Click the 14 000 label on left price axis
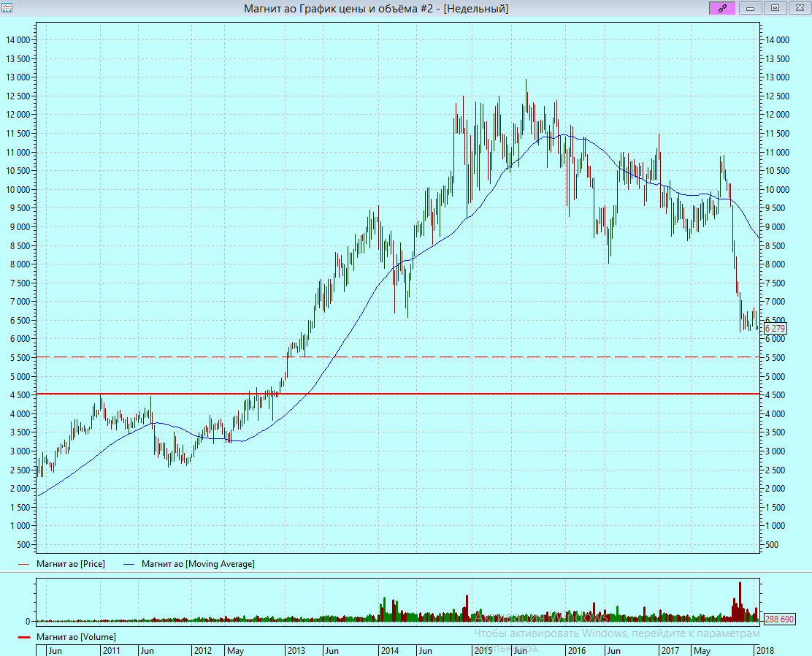812x656 pixels. [x=18, y=40]
